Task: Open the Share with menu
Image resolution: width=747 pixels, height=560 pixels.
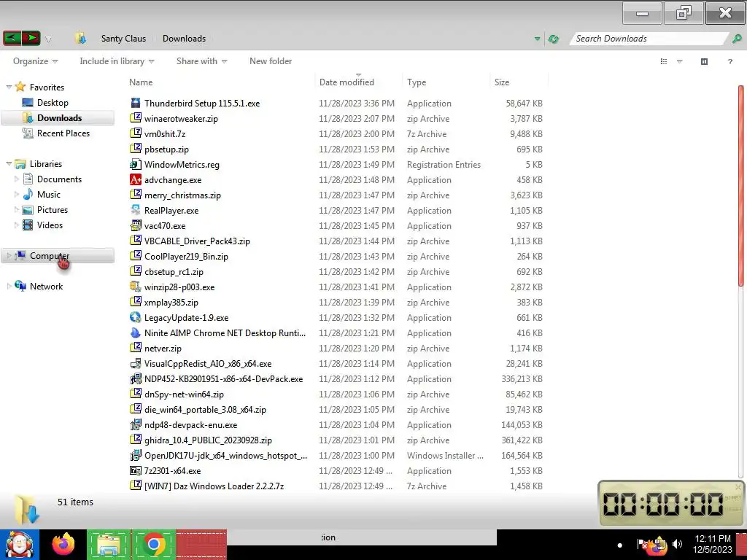Action: tap(201, 61)
